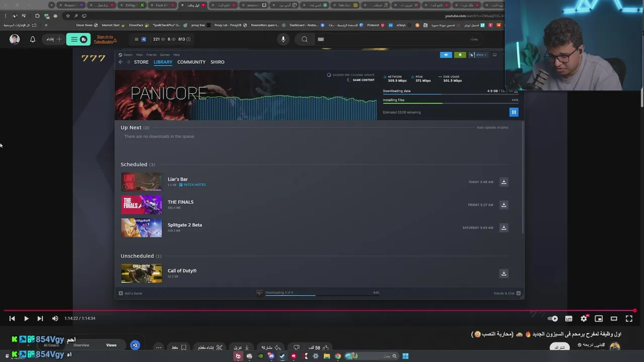Click the subscribe button
644x362 pixels.
(559, 347)
